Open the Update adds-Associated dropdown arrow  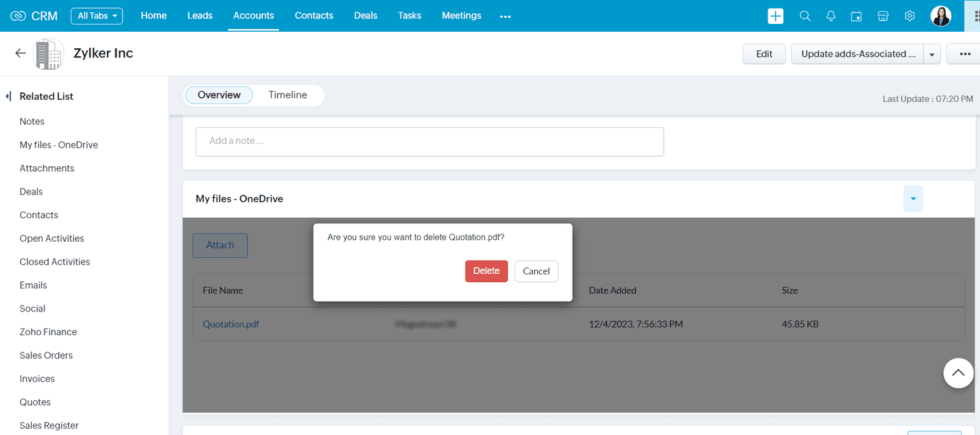932,54
